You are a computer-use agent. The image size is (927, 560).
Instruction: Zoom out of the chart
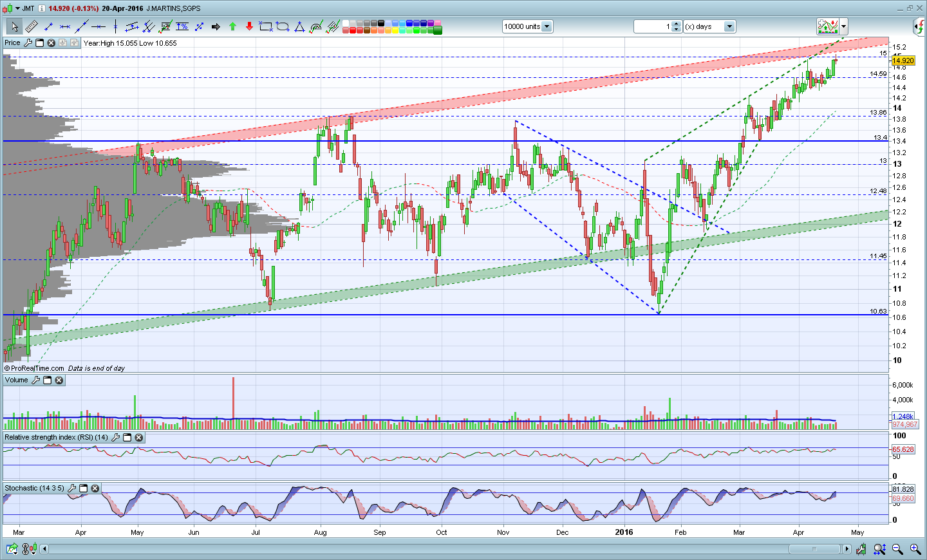897,549
